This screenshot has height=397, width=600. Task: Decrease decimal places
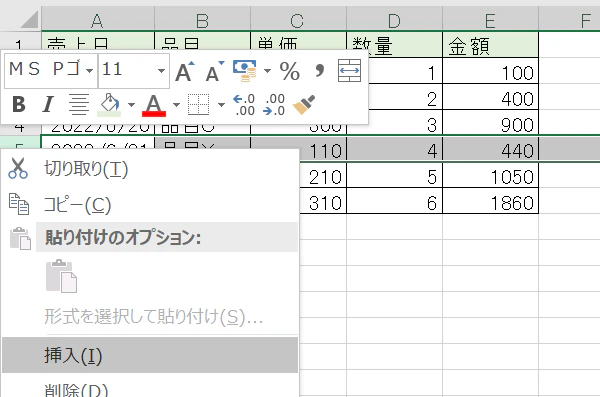tap(274, 105)
